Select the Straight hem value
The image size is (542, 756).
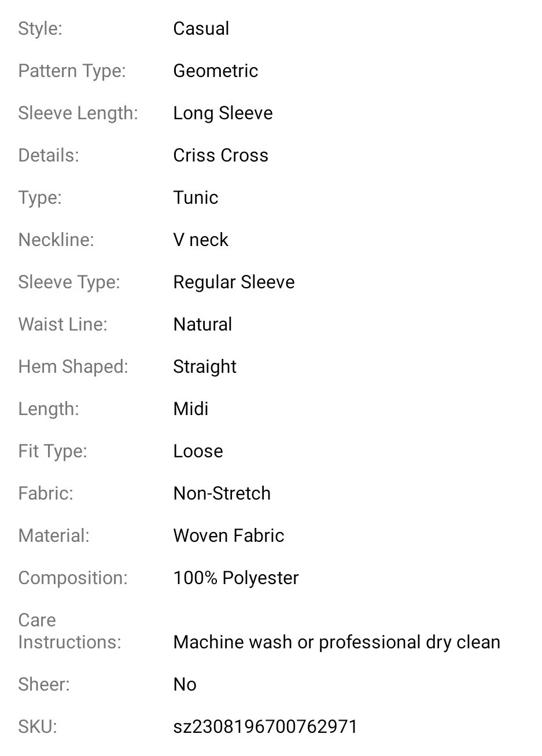205,366
